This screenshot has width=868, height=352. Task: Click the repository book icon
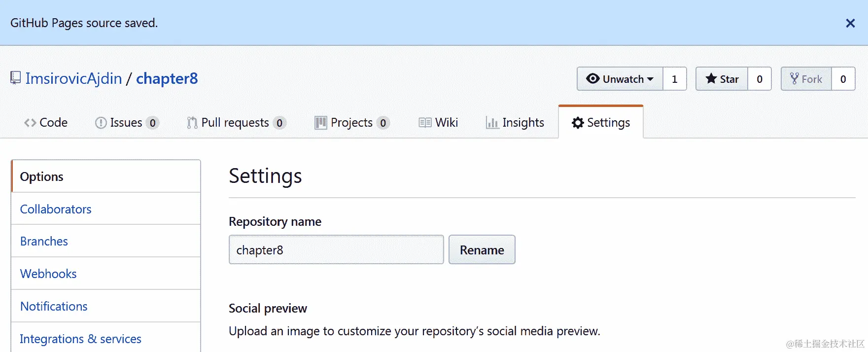(16, 78)
